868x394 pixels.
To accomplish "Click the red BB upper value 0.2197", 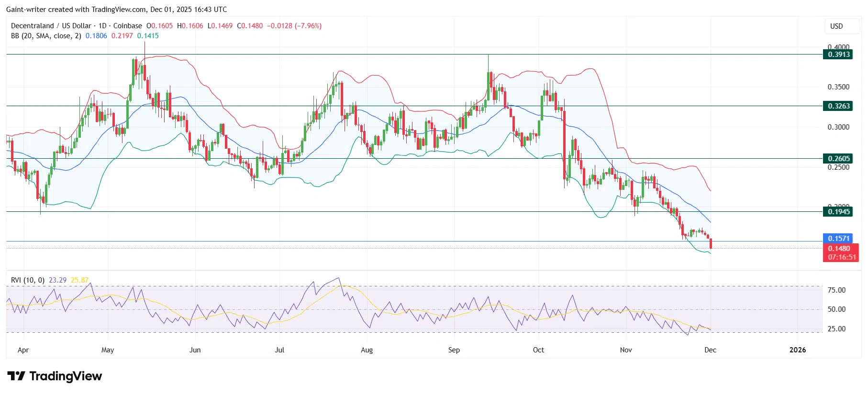I will (x=122, y=36).
